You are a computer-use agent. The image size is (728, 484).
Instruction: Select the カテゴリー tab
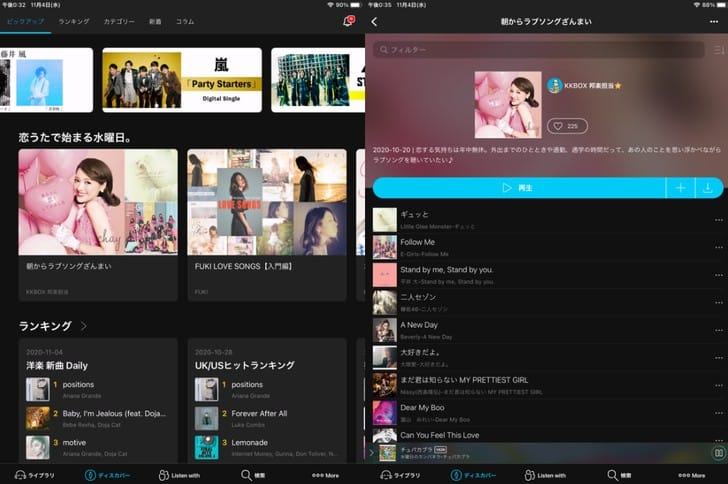pyautogui.click(x=119, y=21)
